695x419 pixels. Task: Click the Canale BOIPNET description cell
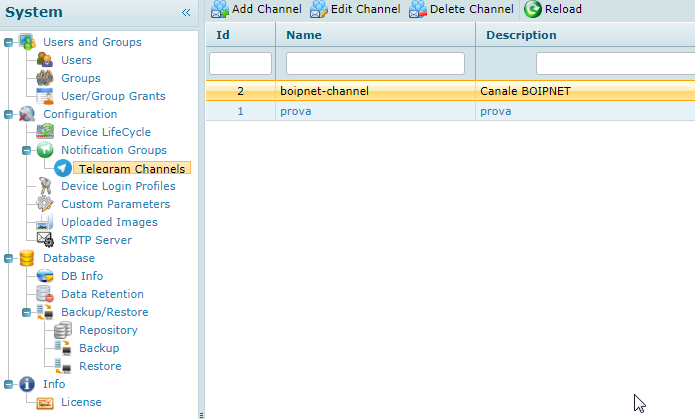point(526,91)
